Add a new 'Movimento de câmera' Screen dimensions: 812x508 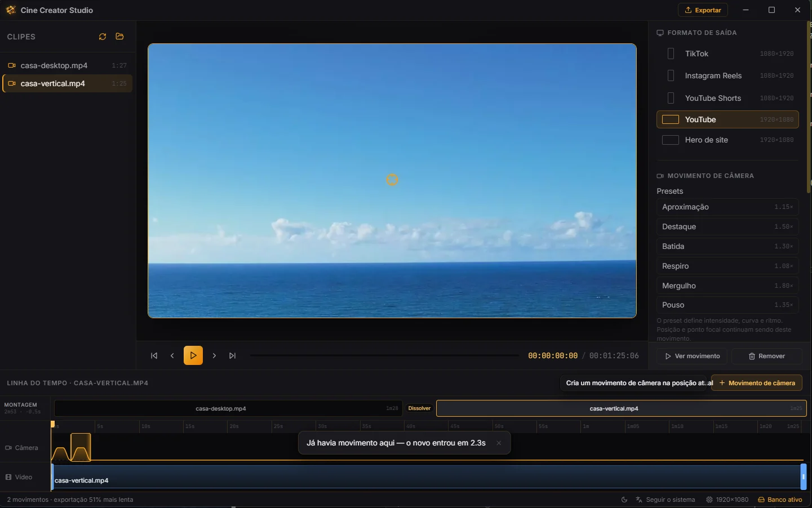coord(757,383)
